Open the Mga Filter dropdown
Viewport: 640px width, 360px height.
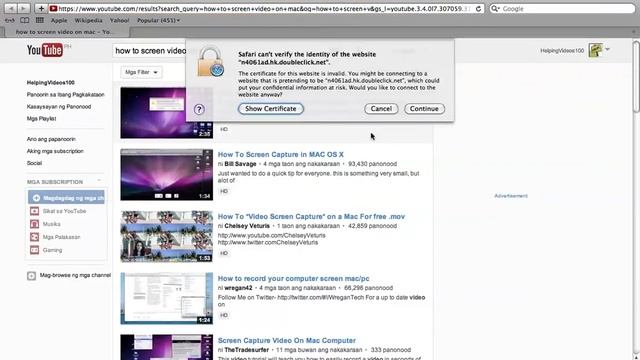[141, 72]
